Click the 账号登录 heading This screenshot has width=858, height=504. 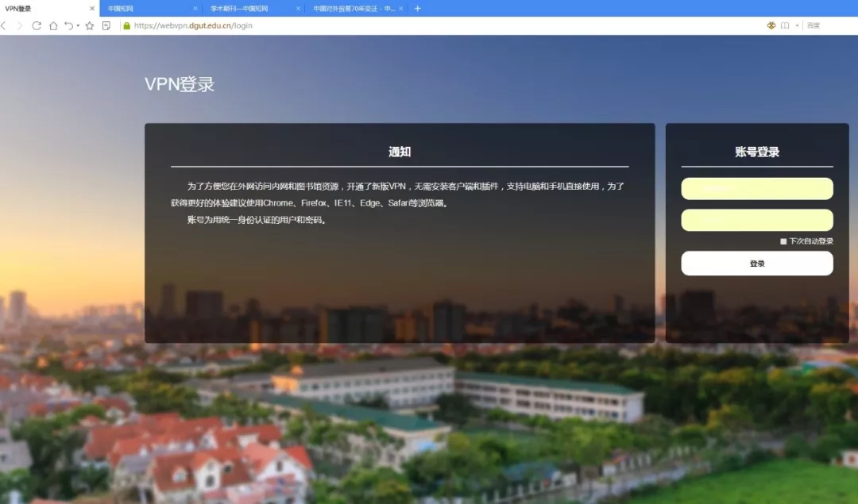[x=757, y=152]
